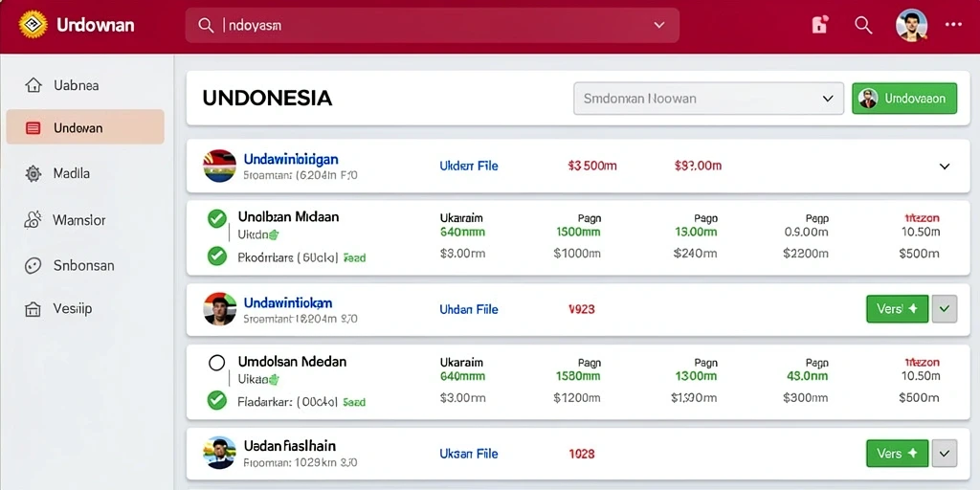Click the 0.9.00m value
Screen dimensions: 980x490
(x=806, y=232)
